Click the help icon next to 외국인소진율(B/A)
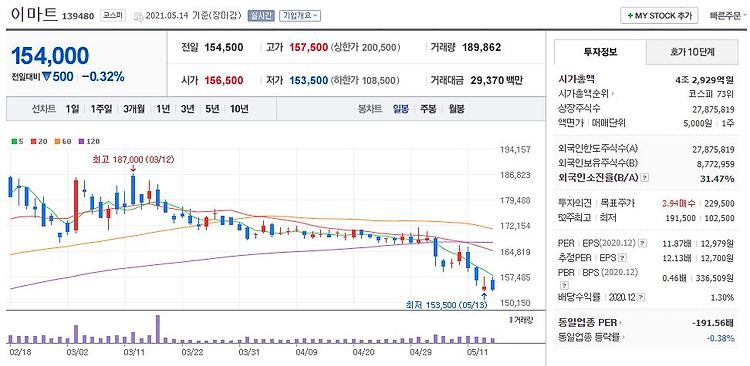This screenshot has height=366, width=750. pyautogui.click(x=644, y=178)
